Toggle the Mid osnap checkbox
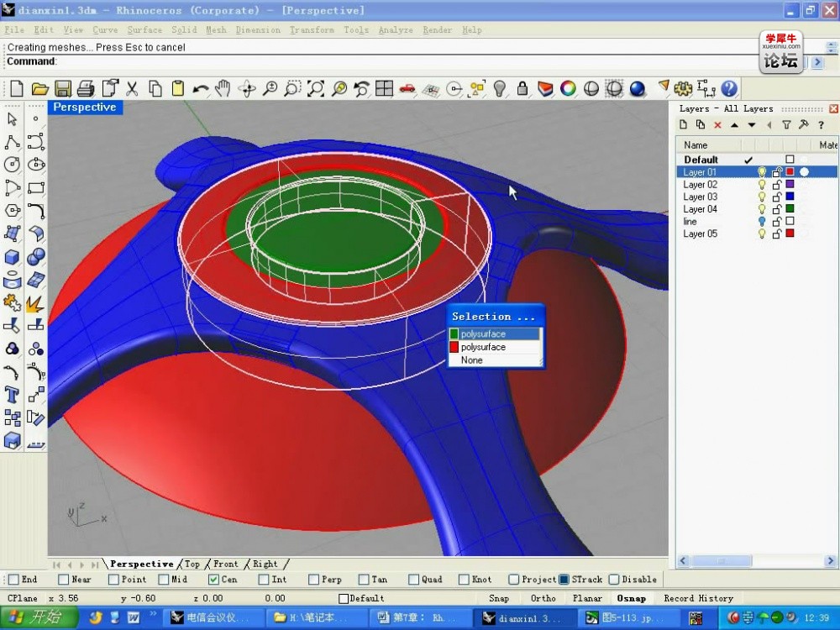840x630 pixels. click(x=164, y=579)
